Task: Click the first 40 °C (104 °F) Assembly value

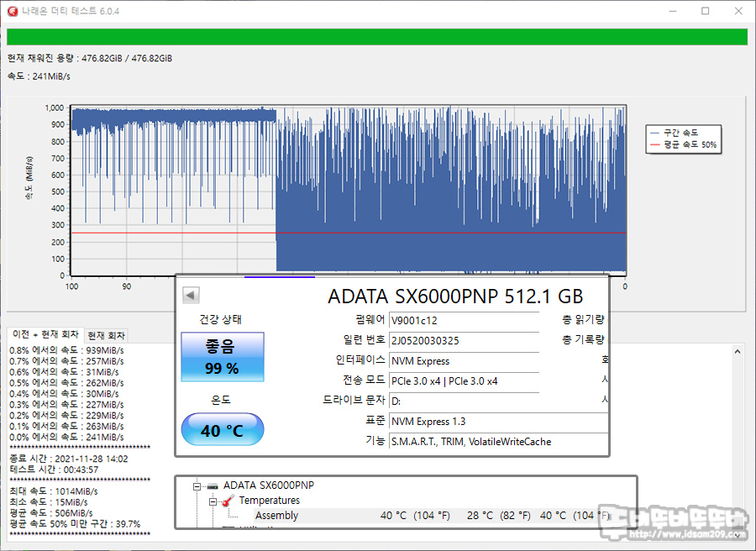Action: (415, 516)
